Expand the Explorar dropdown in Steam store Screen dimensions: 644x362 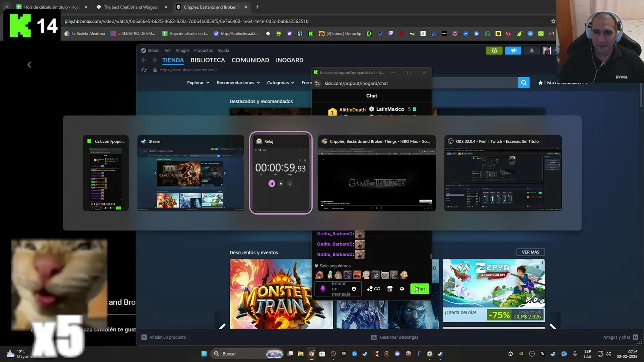(x=198, y=83)
